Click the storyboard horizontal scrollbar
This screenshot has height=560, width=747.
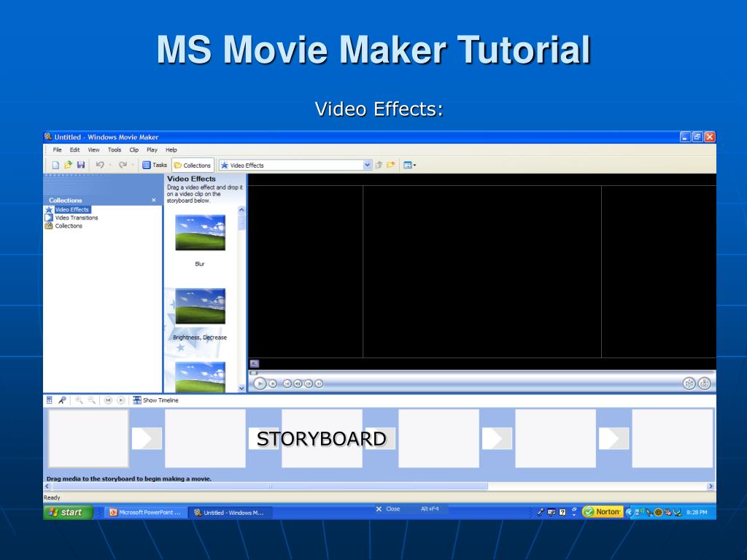[270, 486]
